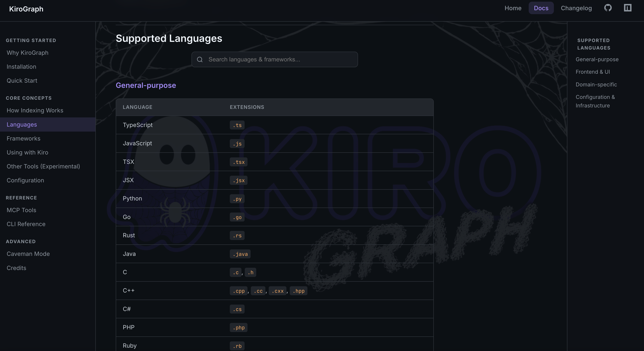
Task: Click the C# row name
Action: click(x=127, y=309)
